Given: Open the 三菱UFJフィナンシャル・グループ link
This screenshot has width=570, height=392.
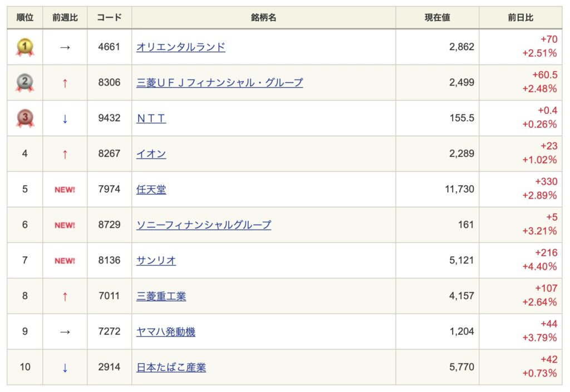Looking at the screenshot, I should pos(219,83).
